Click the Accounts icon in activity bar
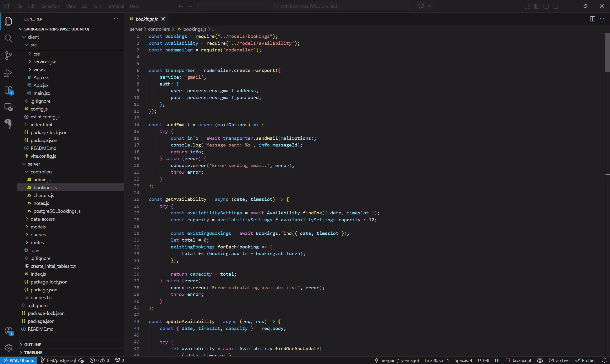610x364 pixels. tap(9, 331)
